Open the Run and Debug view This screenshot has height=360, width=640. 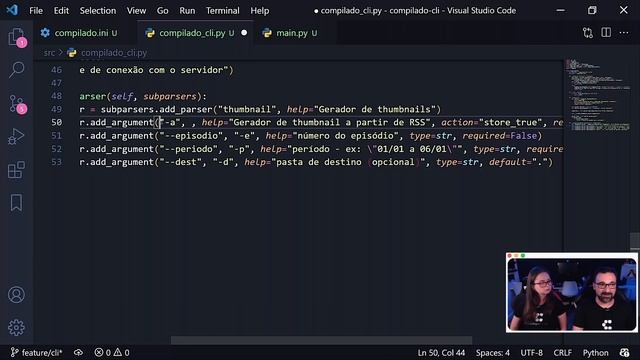pyautogui.click(x=16, y=136)
